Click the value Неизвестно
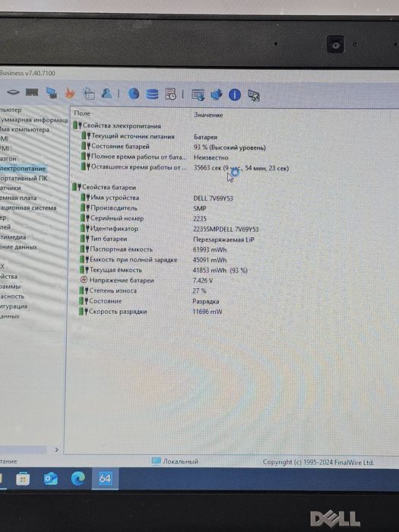The image size is (399, 532). coord(211,157)
